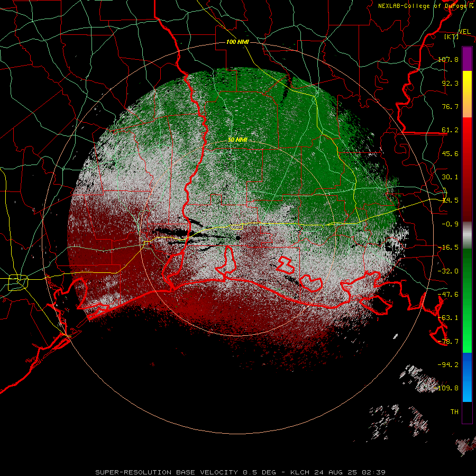Click the blue segment of the color bar
Screen dimensions: 476x476
[467, 377]
